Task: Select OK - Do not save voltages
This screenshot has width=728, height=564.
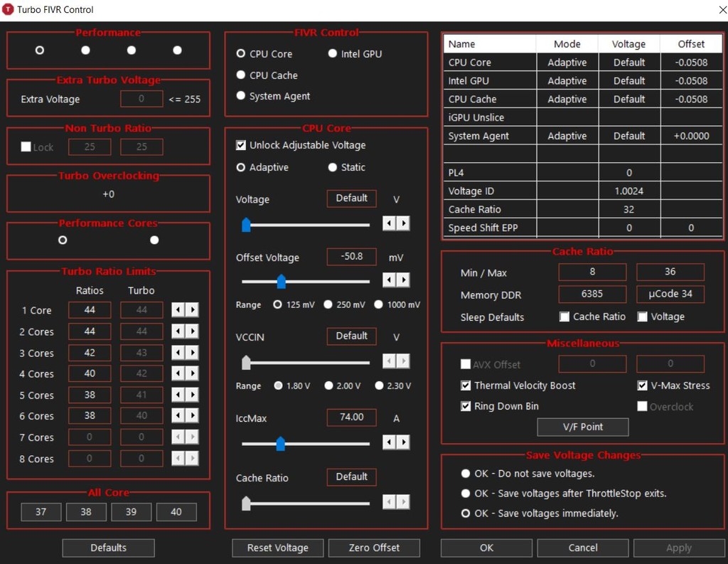Action: point(466,473)
